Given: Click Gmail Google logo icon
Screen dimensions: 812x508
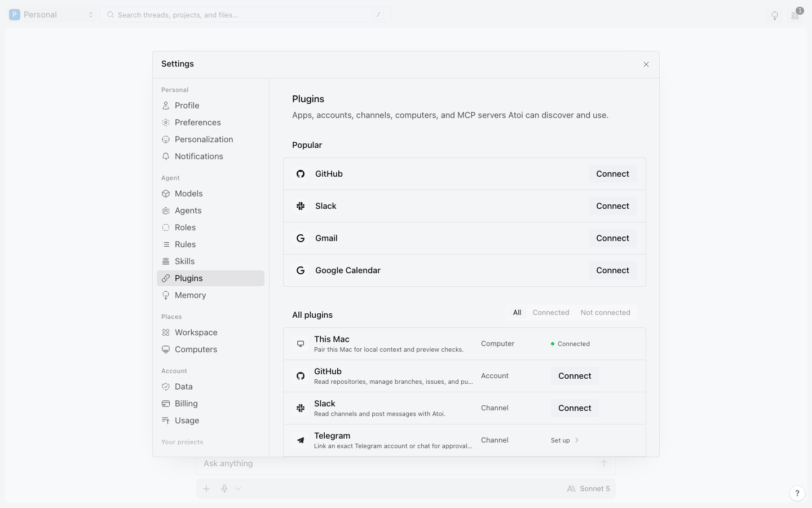Looking at the screenshot, I should pyautogui.click(x=301, y=238).
